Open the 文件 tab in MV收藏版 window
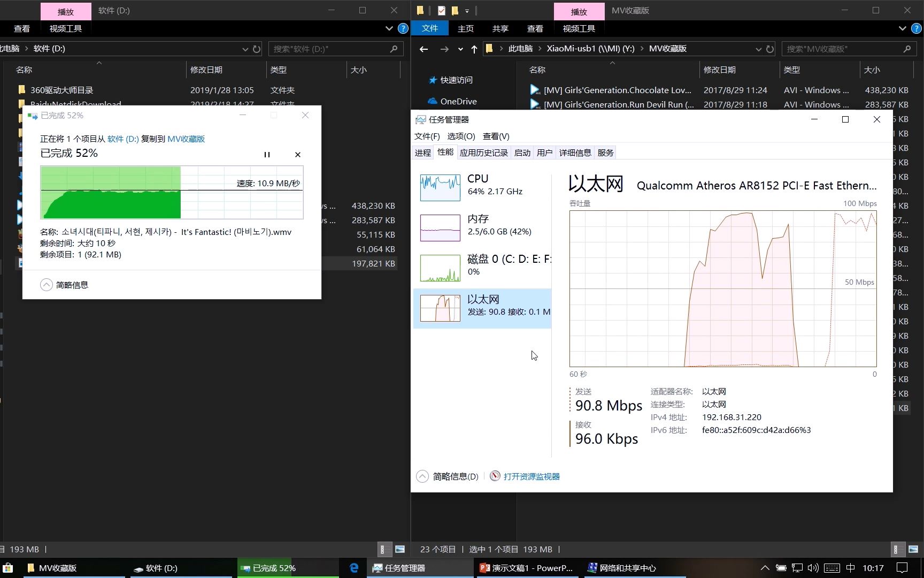 click(x=430, y=28)
